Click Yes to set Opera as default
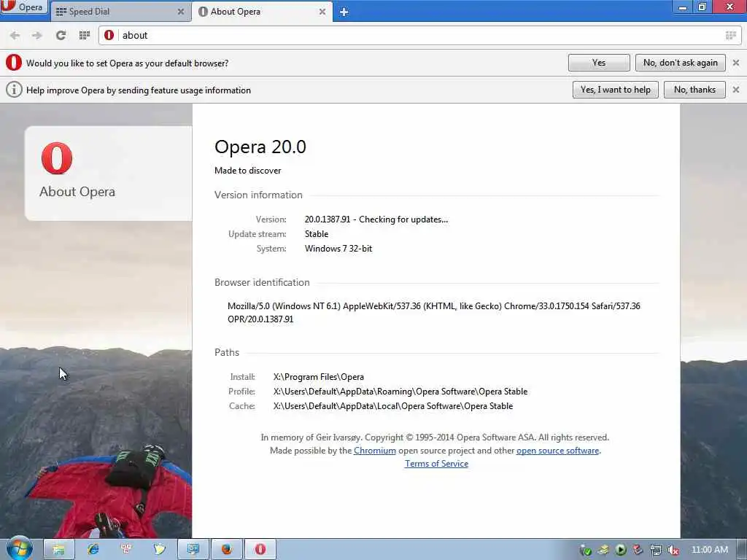 pos(599,63)
